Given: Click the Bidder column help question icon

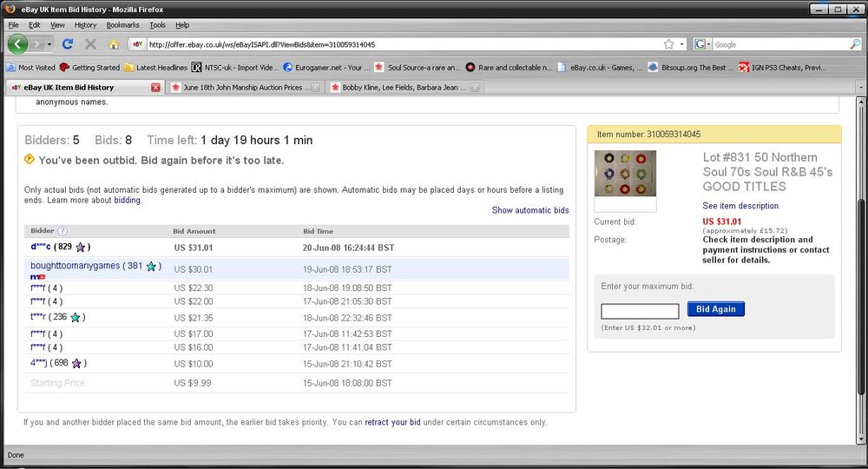Looking at the screenshot, I should click(x=62, y=231).
